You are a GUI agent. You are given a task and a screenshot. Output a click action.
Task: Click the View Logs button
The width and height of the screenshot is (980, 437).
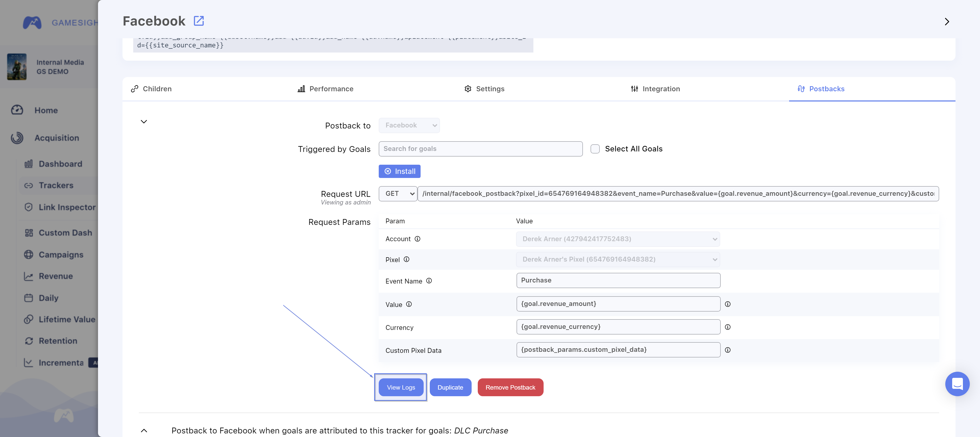[x=401, y=387]
